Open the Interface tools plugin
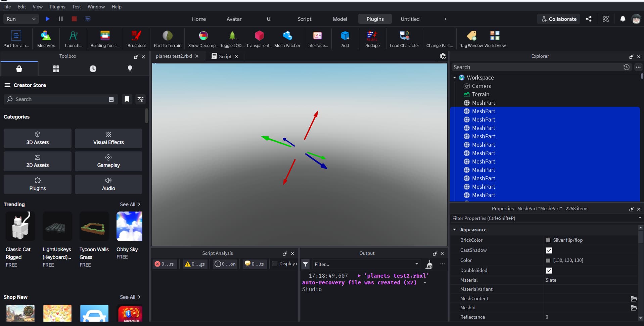The image size is (644, 326). point(318,39)
